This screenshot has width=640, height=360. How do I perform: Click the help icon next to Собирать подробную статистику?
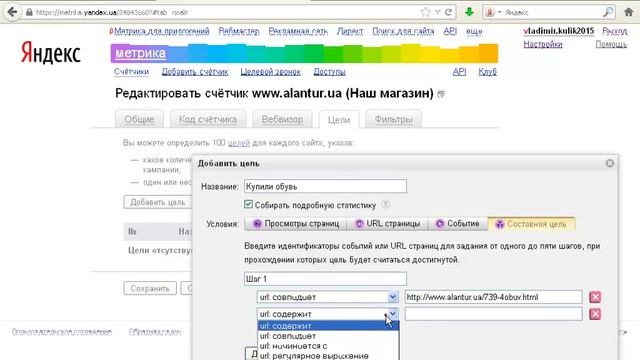pos(385,205)
